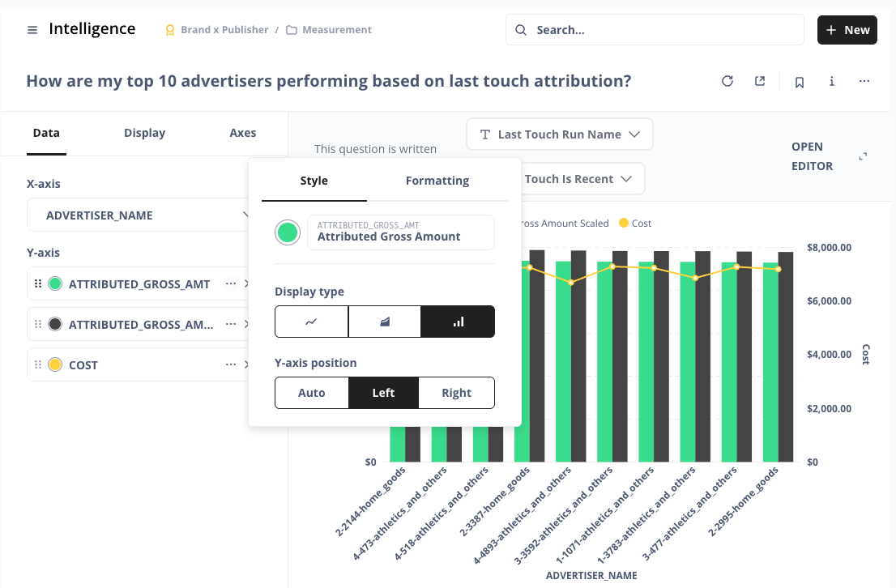Open the hamburger navigation menu
896x588 pixels.
tap(32, 30)
